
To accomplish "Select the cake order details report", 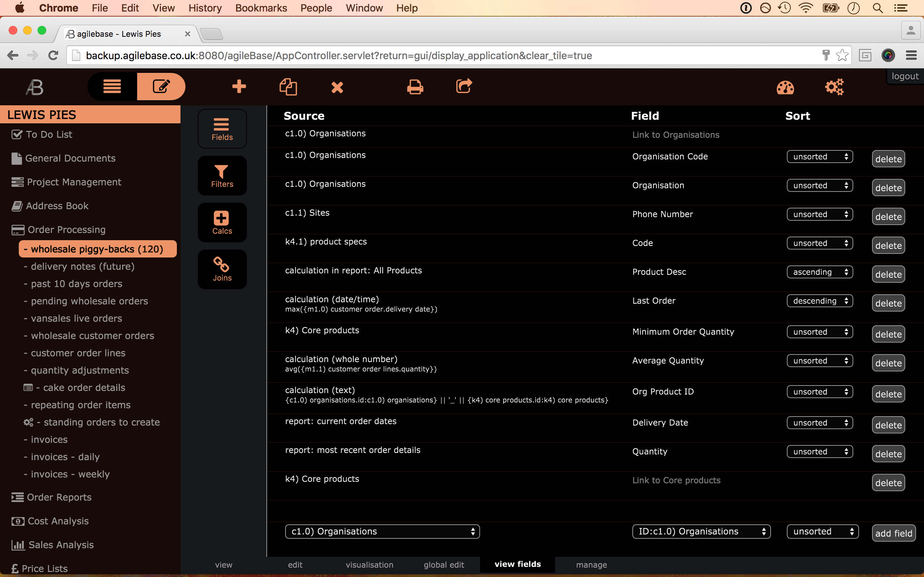I will click(x=84, y=388).
